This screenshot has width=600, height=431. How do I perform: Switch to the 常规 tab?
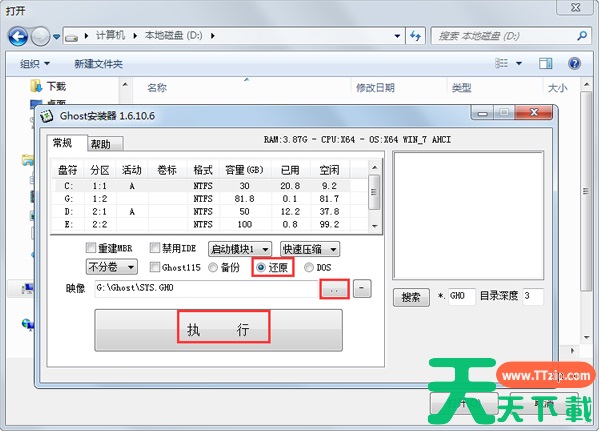(63, 143)
